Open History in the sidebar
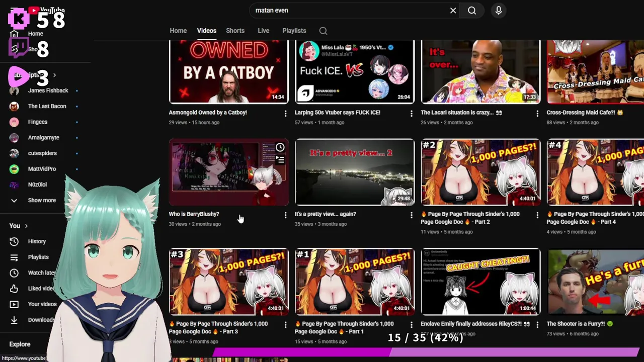644x362 pixels. tap(37, 241)
